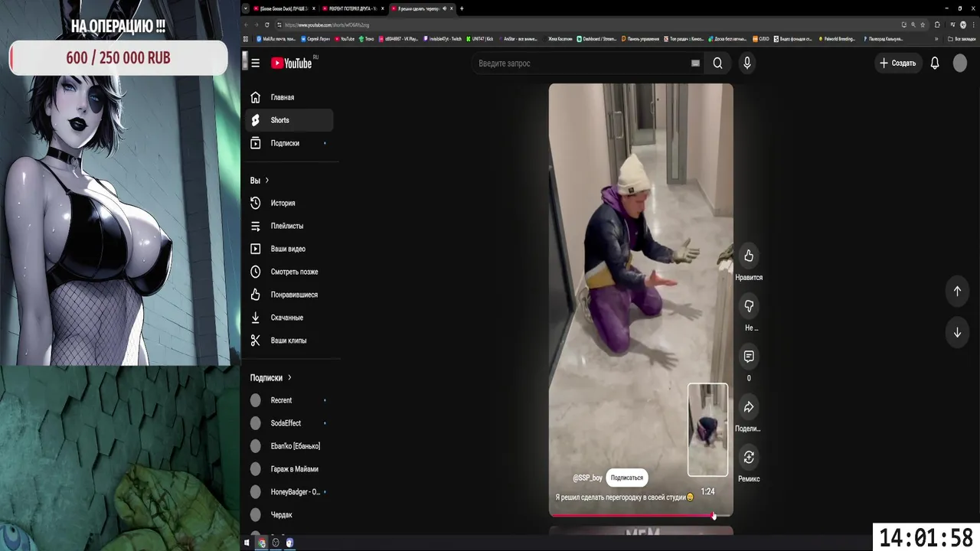This screenshot has width=980, height=551.
Task: Open Гараж в Майами channel
Action: tap(289, 469)
